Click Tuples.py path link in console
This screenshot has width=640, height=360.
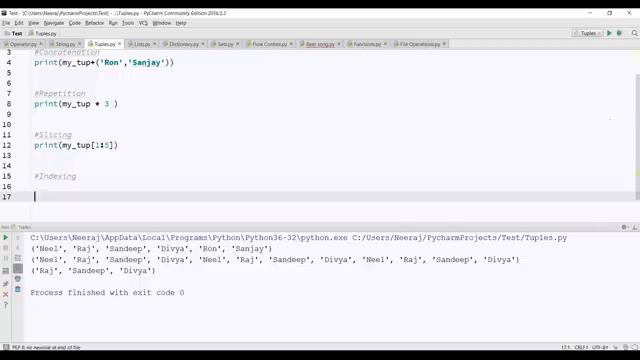(460, 238)
